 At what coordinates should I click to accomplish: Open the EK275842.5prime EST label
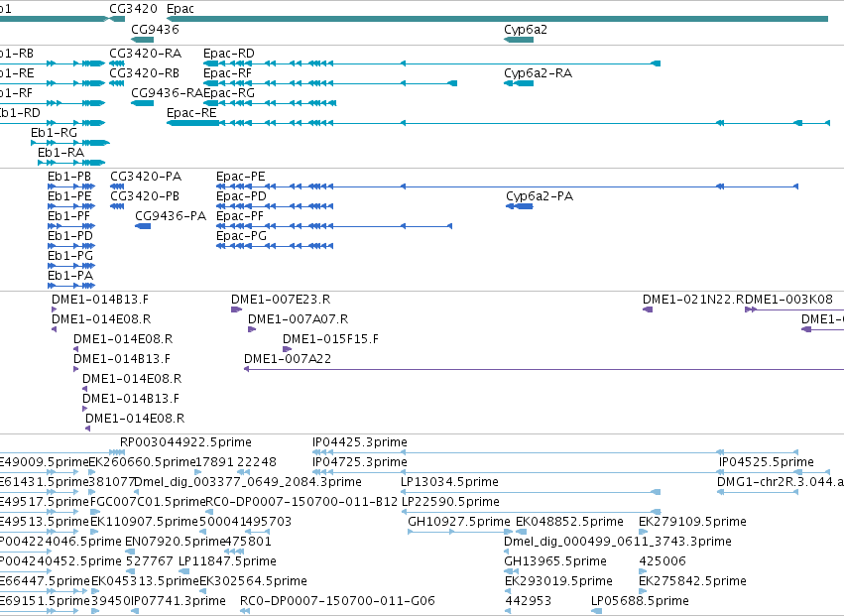[x=692, y=581]
